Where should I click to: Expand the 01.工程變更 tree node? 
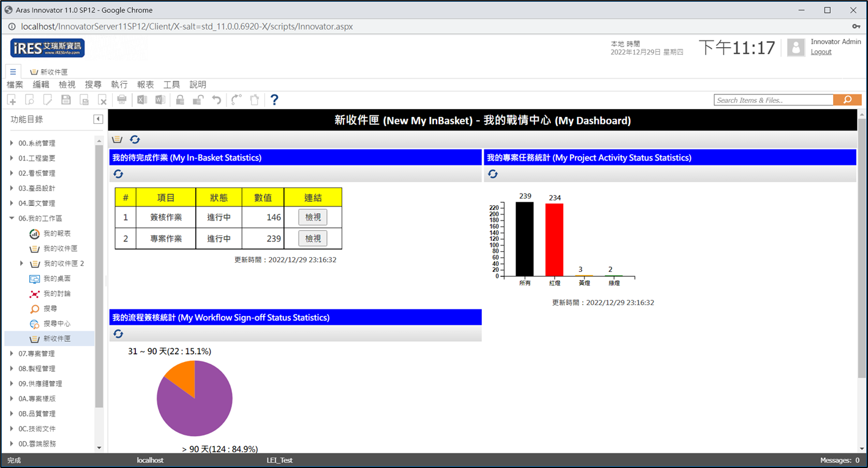click(12, 158)
